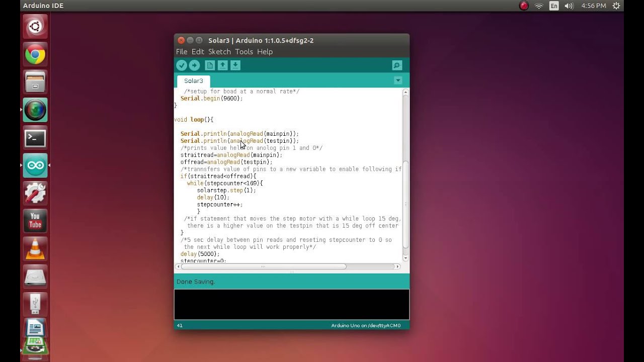Screen dimensions: 644x362
Task: Click the Verify sketch checkmark button
Action: (x=182, y=65)
